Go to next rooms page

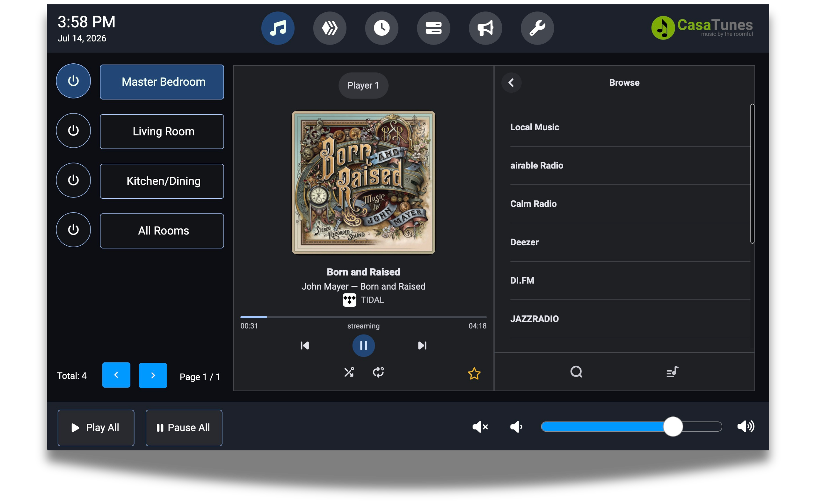tap(153, 375)
